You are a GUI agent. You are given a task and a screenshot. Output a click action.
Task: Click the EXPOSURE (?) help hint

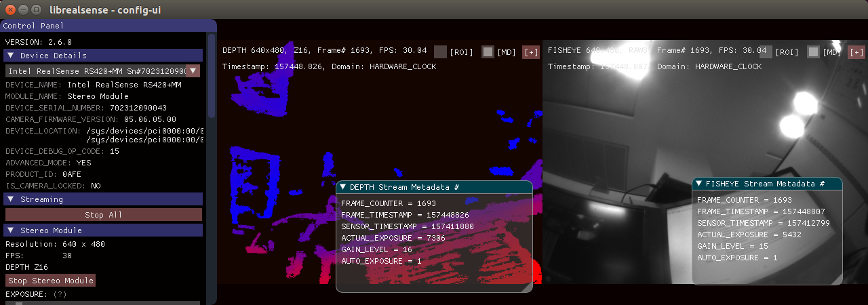point(60,294)
